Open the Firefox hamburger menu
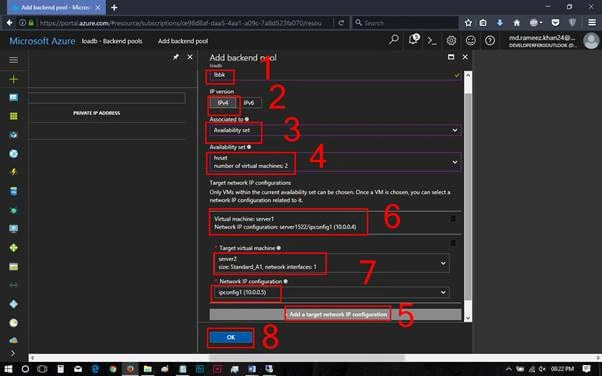 [x=592, y=23]
